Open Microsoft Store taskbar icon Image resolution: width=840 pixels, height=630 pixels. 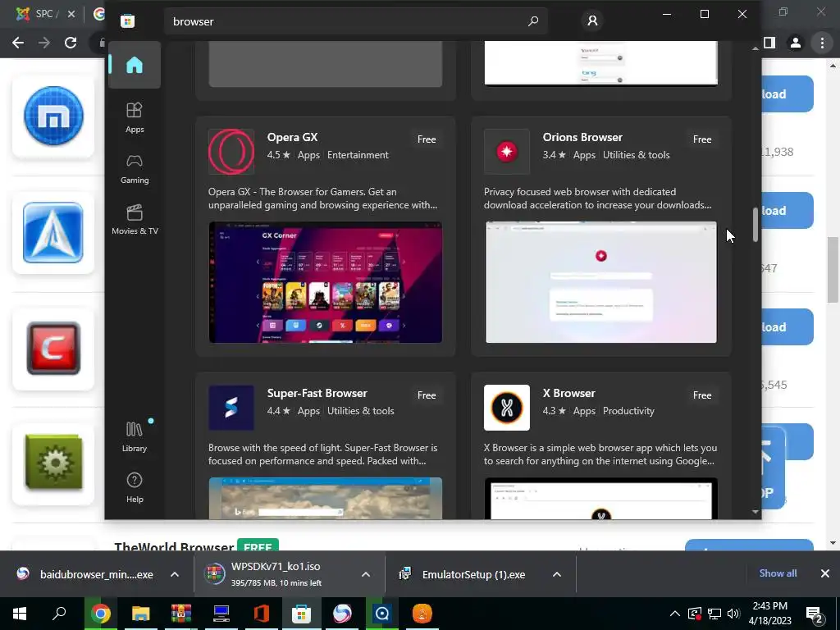point(302,614)
